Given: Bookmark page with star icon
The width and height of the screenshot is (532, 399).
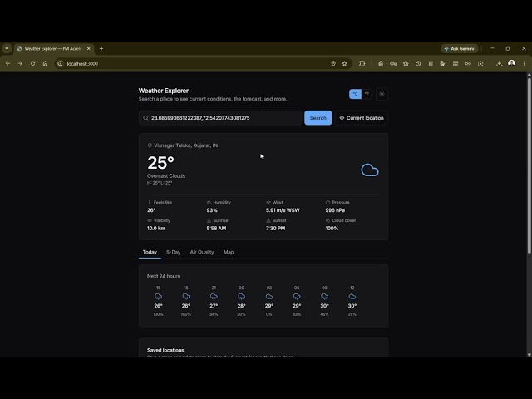Looking at the screenshot, I should [344, 63].
